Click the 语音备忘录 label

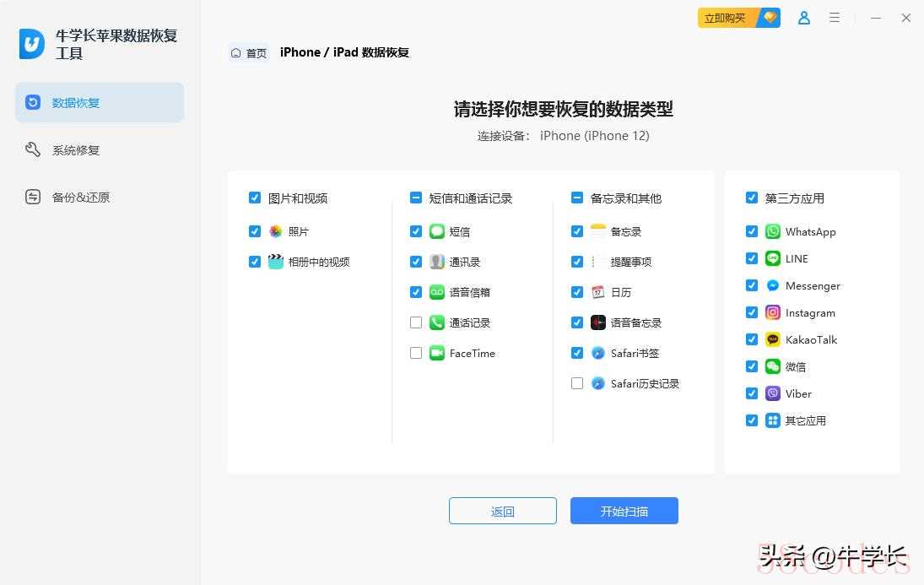click(x=636, y=323)
